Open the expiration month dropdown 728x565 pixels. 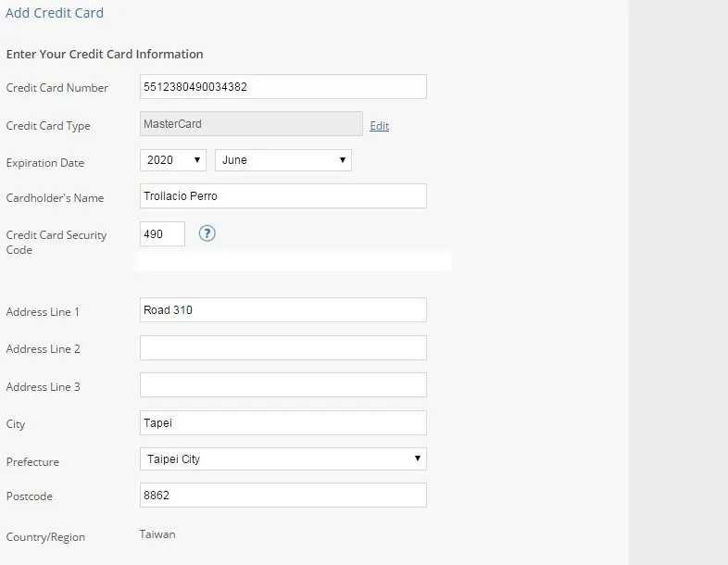pyautogui.click(x=283, y=160)
